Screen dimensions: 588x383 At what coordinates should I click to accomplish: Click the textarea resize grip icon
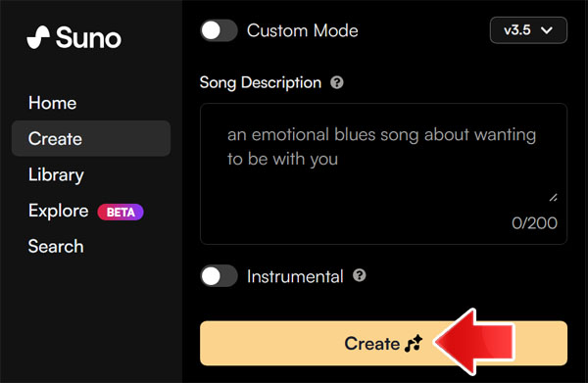click(553, 197)
